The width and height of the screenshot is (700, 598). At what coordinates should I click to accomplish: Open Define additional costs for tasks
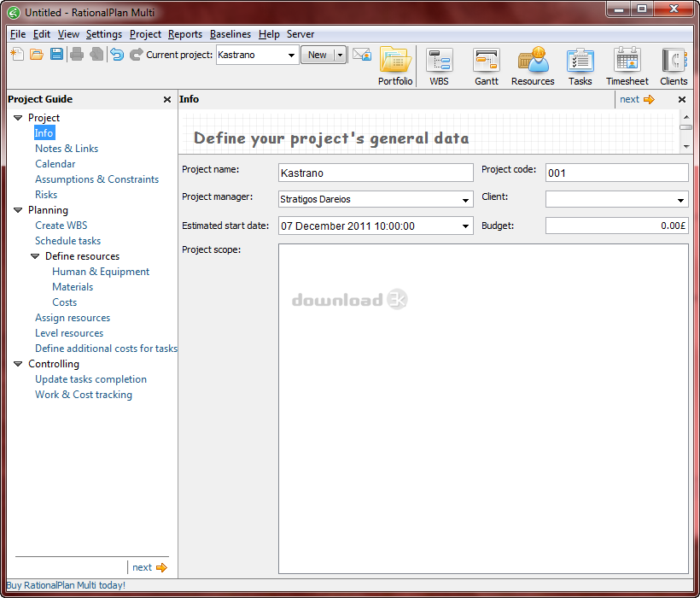[106, 349]
